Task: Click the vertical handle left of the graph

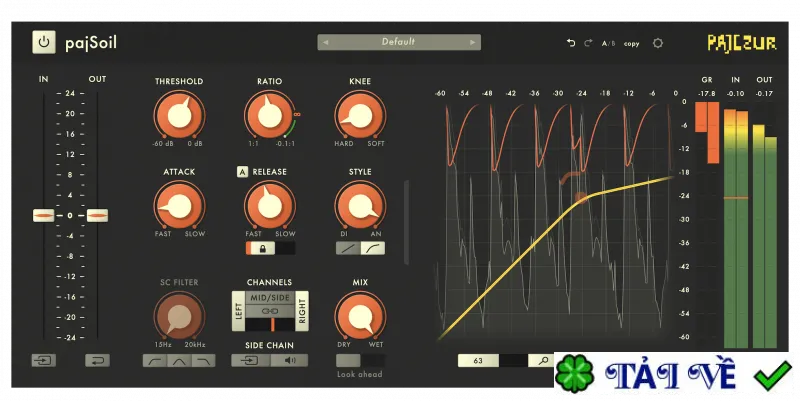Action: click(407, 222)
